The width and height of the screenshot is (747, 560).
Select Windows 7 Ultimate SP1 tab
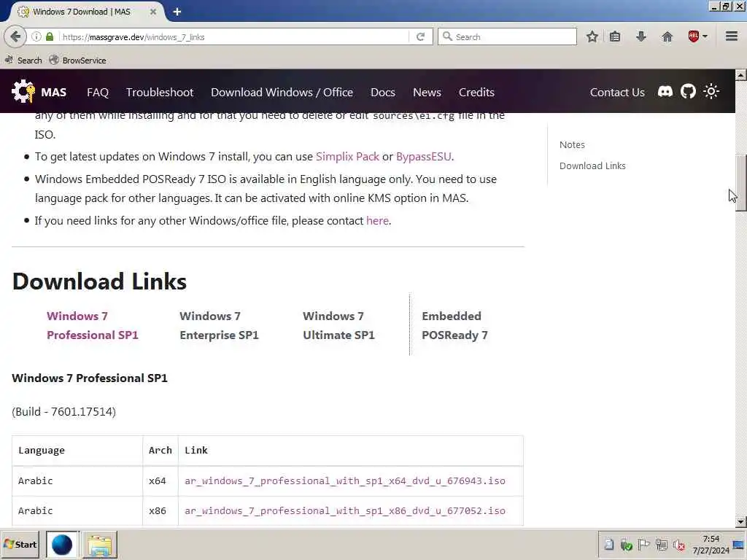pyautogui.click(x=338, y=326)
